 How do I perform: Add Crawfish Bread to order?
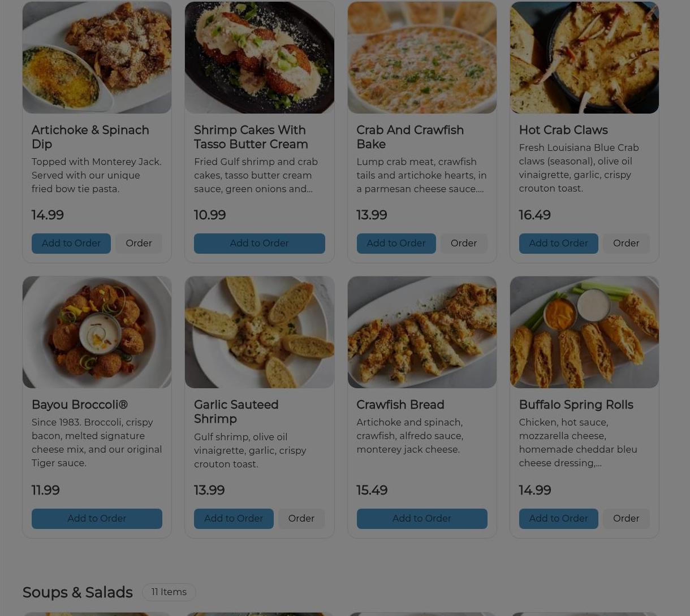tap(421, 519)
